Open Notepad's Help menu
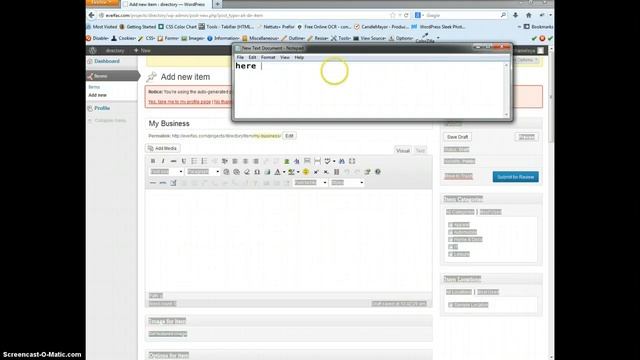 [x=299, y=58]
